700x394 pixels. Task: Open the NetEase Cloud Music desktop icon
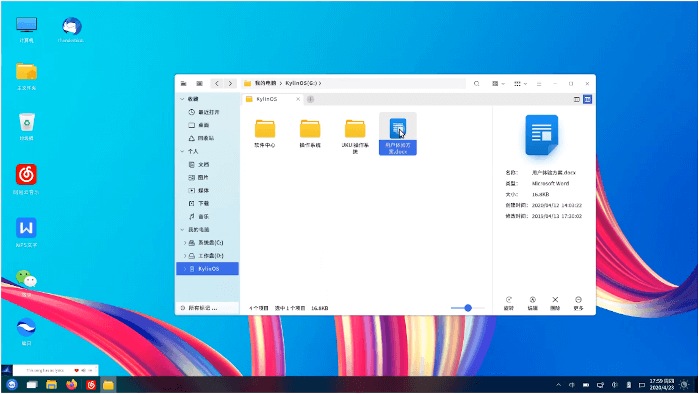(26, 179)
